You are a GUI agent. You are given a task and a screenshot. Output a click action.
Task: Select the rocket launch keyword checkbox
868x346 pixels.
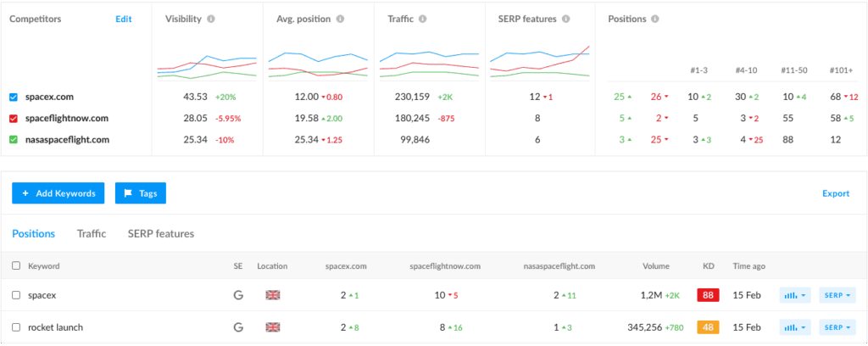(16, 327)
